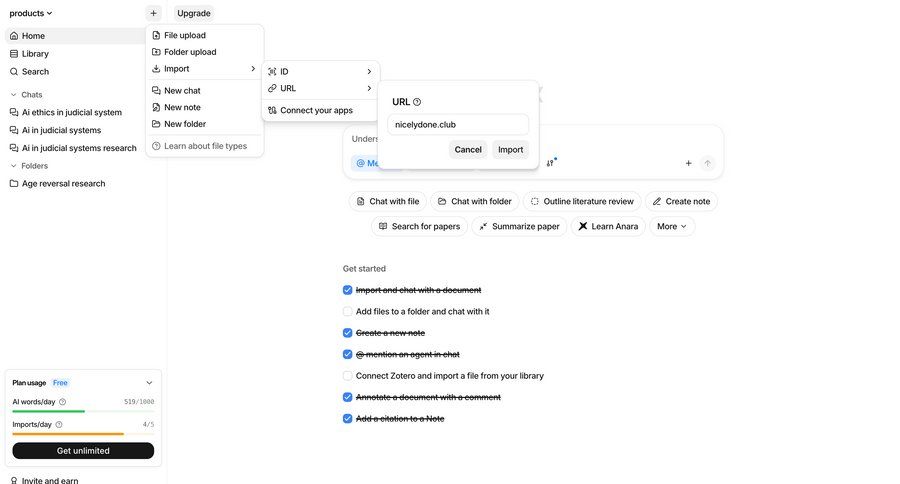
Task: Click the URL text input field
Action: click(x=457, y=124)
